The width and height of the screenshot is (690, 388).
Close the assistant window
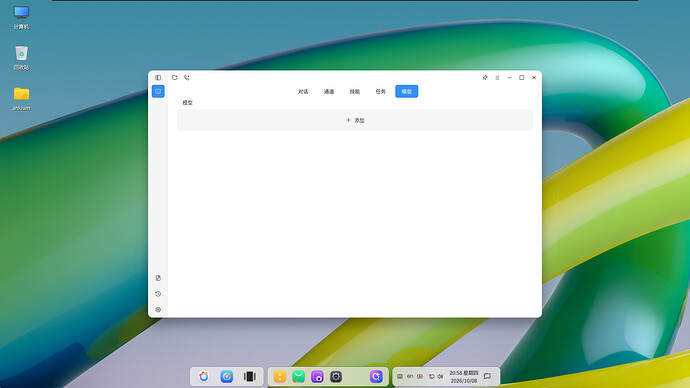534,77
